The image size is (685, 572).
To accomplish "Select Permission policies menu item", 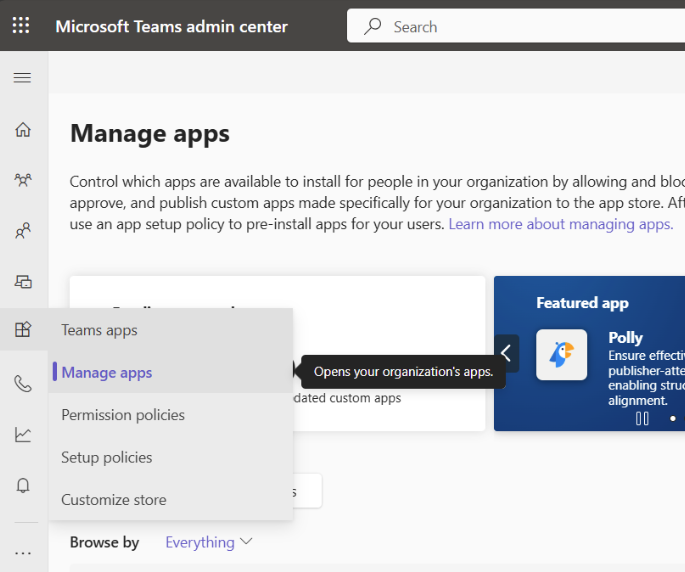I will (170, 415).
